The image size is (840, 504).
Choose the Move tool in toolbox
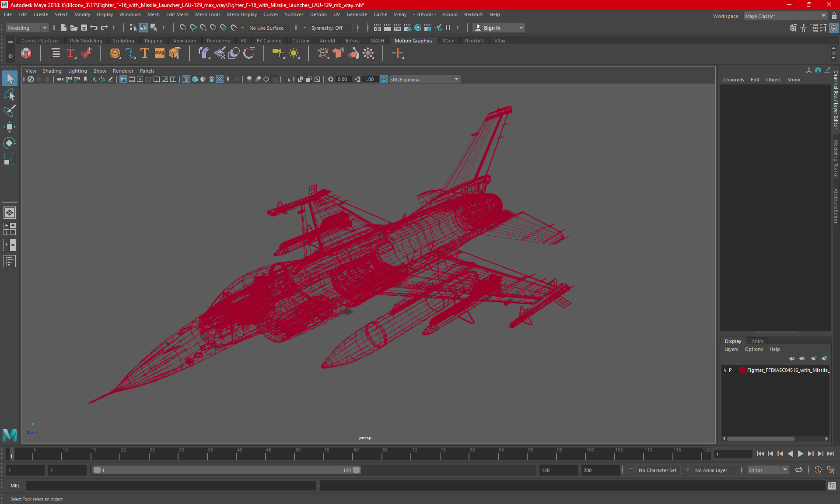(10, 127)
